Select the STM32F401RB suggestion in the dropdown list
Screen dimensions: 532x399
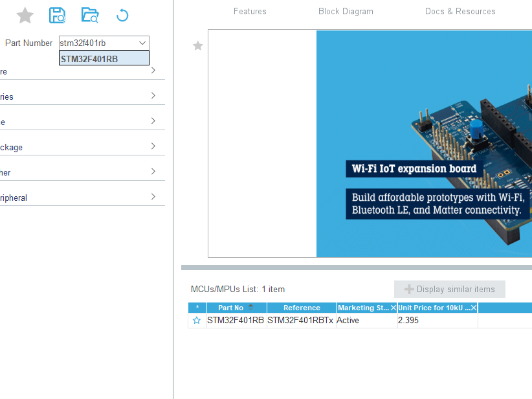point(104,58)
